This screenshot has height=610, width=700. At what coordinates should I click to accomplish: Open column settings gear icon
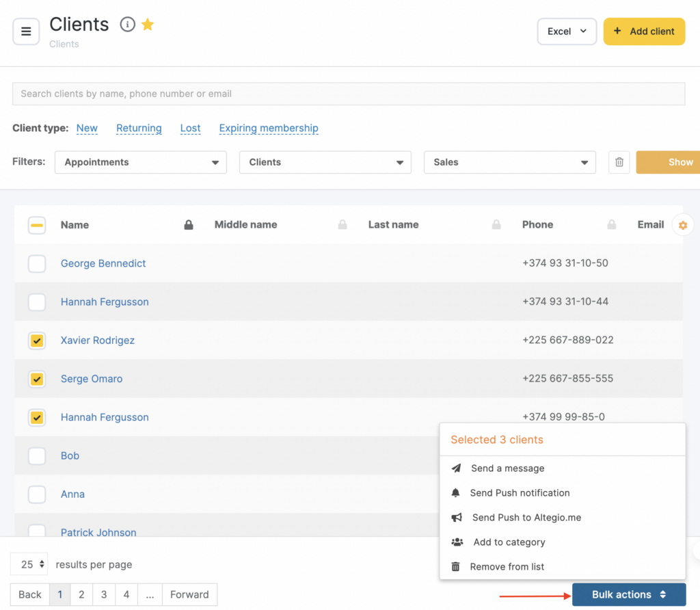pyautogui.click(x=682, y=225)
